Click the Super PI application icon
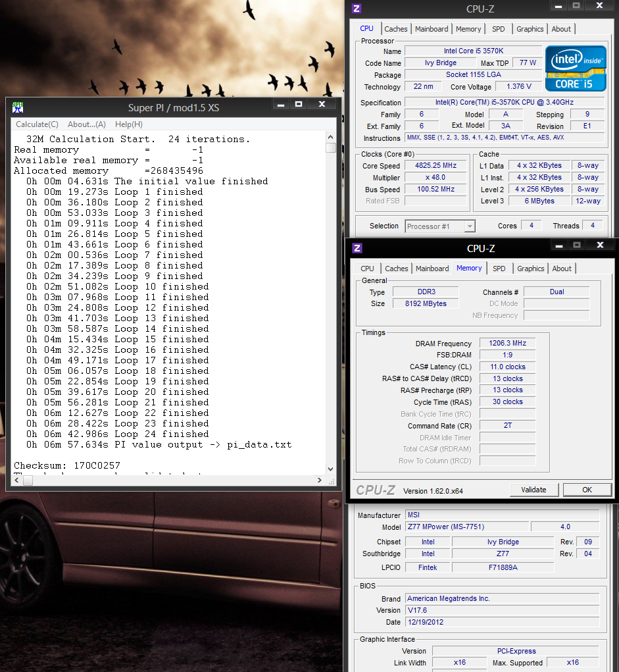 coord(18,107)
